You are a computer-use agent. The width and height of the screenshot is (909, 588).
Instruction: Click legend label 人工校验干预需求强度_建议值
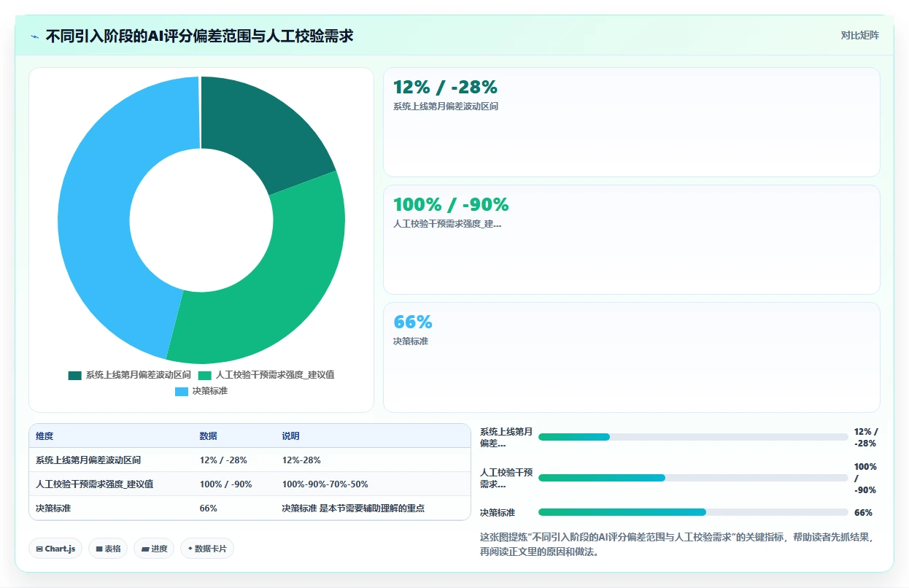coord(275,375)
